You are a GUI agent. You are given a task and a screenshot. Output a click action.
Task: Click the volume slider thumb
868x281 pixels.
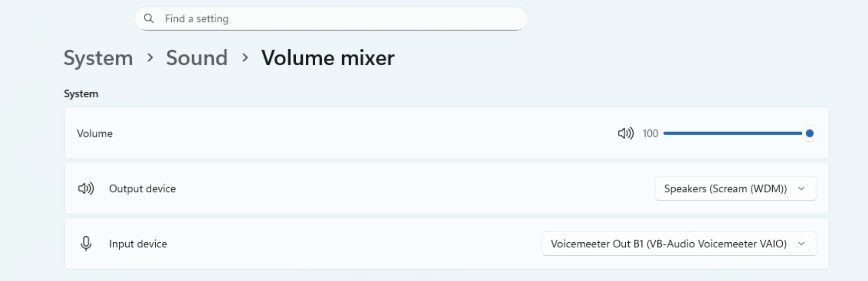[x=809, y=134]
